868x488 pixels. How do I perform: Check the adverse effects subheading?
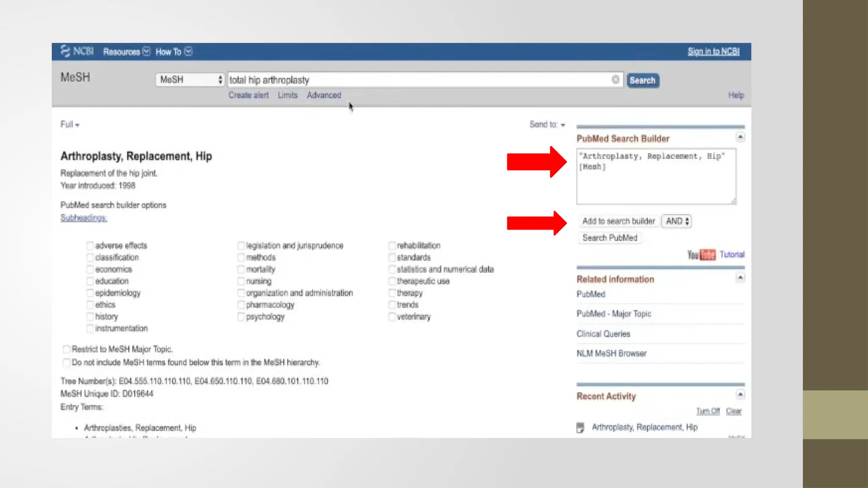(x=90, y=246)
